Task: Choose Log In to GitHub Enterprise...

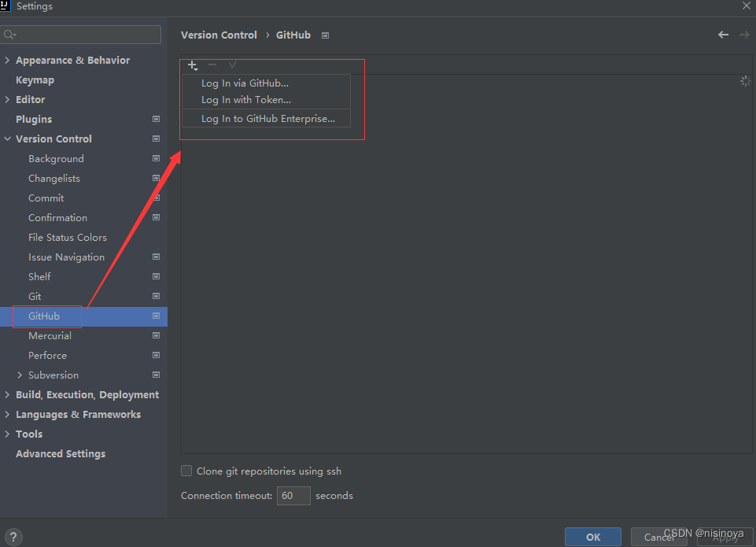Action: pyautogui.click(x=266, y=119)
